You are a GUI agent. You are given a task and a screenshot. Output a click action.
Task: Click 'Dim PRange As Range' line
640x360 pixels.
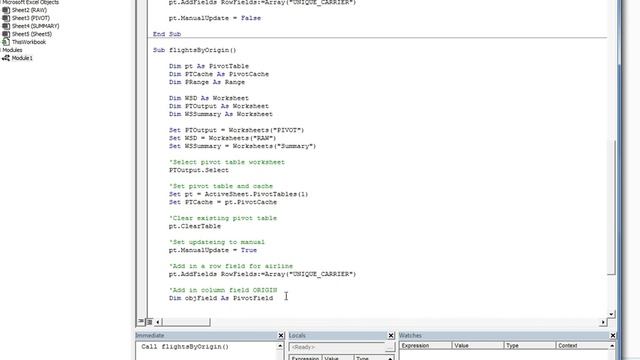pos(207,82)
